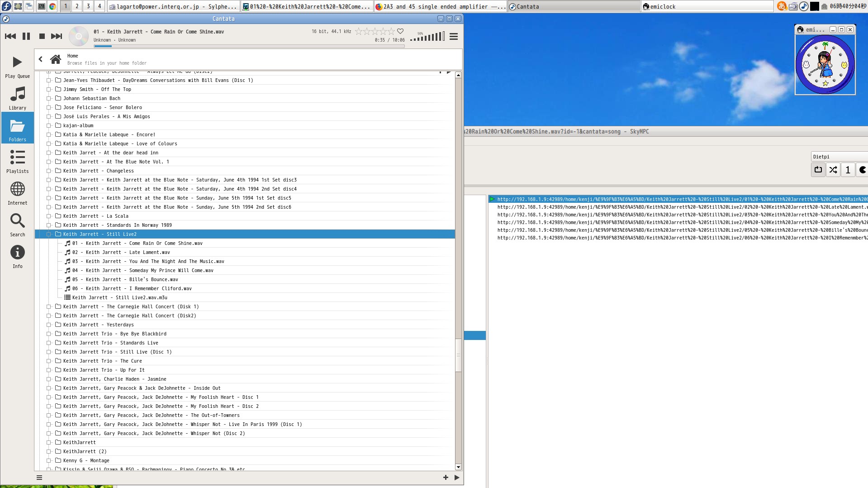Open the Play Queue view
The width and height of the screenshot is (868, 488).
pyautogui.click(x=17, y=66)
